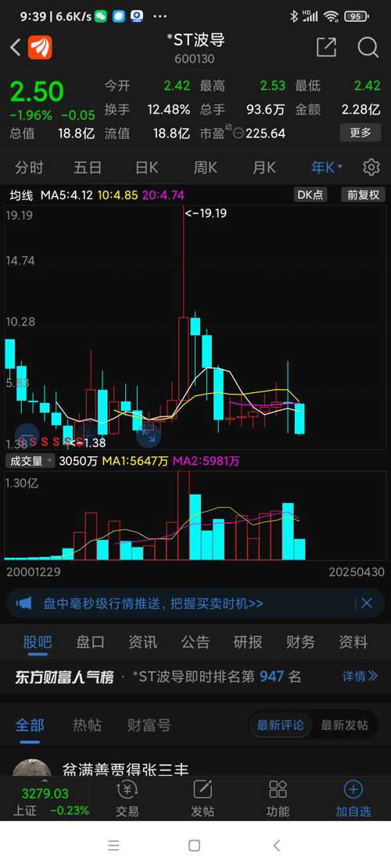
Task: Dismiss the millisecond quote push banner
Action: pos(367,603)
